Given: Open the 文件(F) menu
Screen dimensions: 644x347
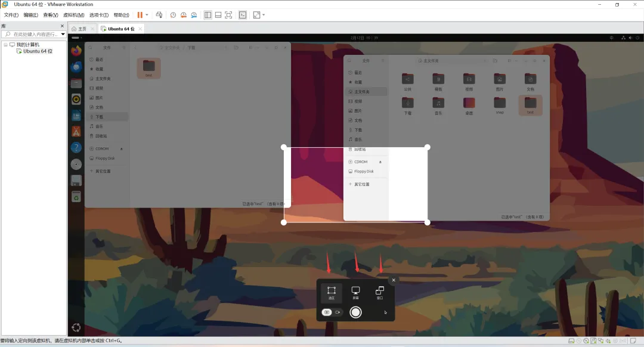Looking at the screenshot, I should point(11,15).
